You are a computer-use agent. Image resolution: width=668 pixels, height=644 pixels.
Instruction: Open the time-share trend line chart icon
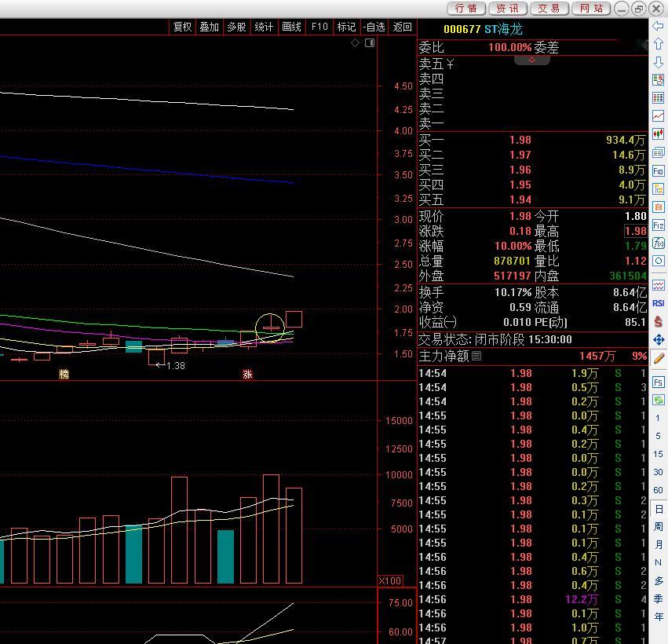pos(659,116)
